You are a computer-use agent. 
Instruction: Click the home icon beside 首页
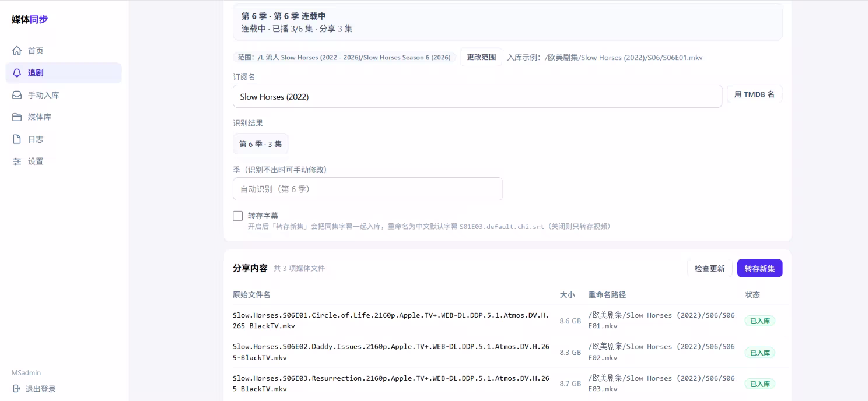pos(17,51)
